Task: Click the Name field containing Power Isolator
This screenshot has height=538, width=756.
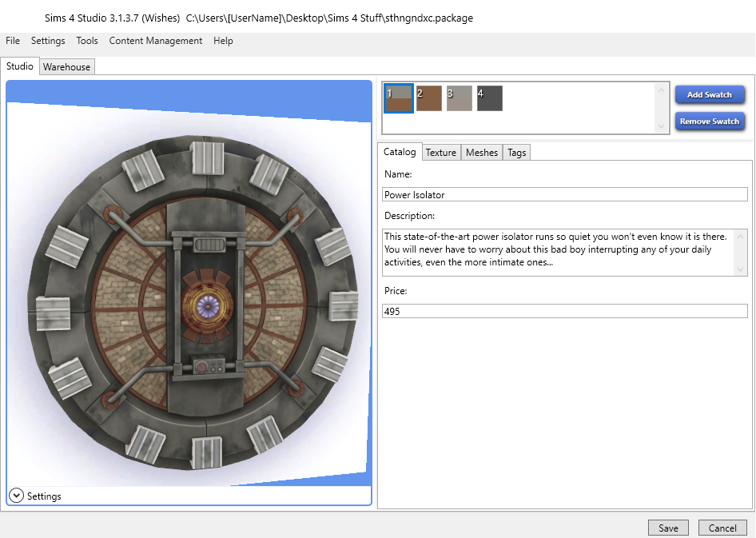Action: (564, 195)
